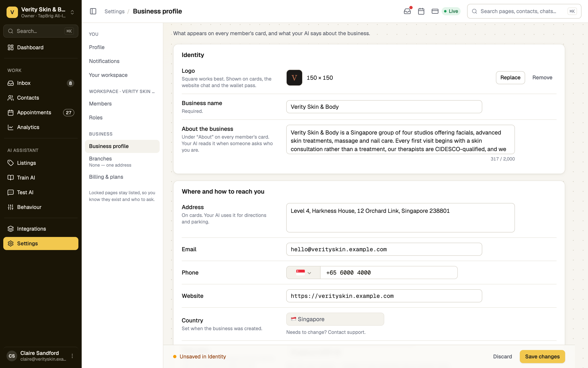Open Roles settings

click(122, 118)
